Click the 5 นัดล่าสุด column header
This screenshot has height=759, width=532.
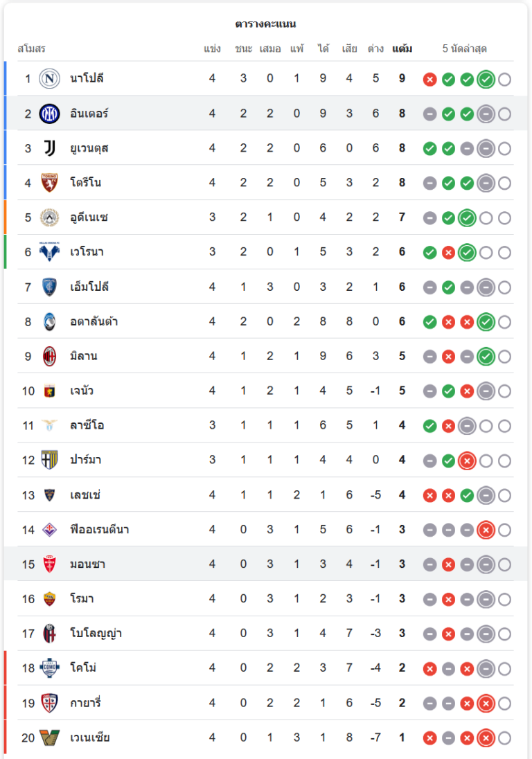click(464, 48)
